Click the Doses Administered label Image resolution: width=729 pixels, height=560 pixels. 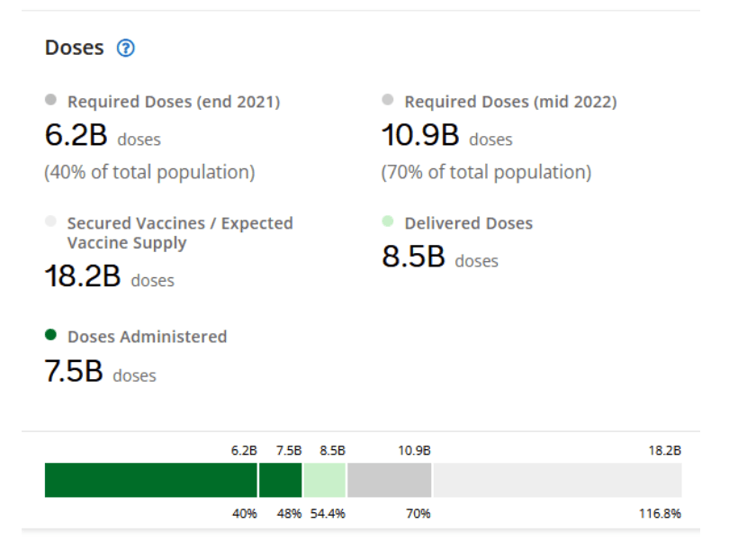(147, 337)
